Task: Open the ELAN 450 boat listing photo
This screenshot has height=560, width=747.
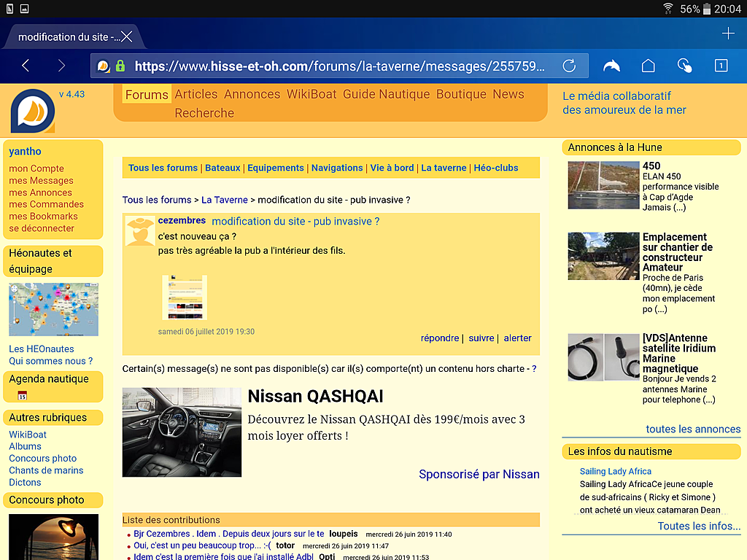Action: coord(603,185)
